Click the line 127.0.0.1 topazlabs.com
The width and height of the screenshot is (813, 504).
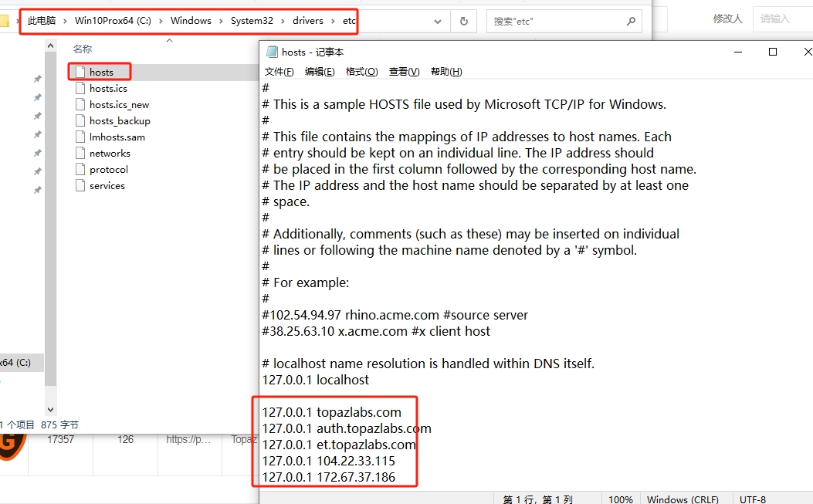click(x=331, y=412)
